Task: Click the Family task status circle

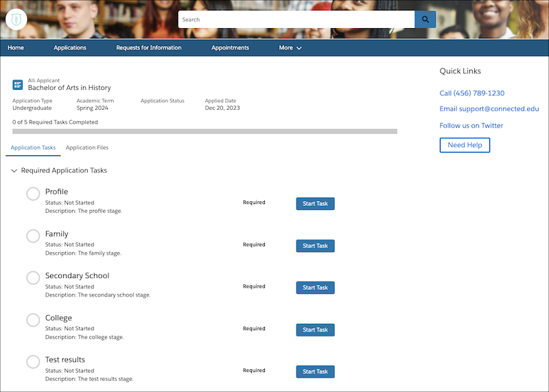Action: pos(33,236)
